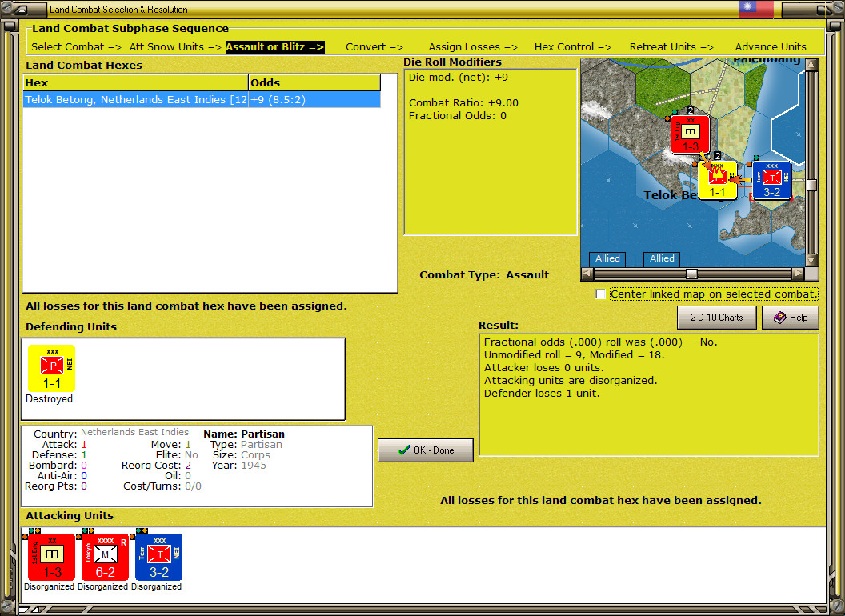The height and width of the screenshot is (616, 845).
Task: Click the Fractional Odds: 0 text
Action: [x=458, y=116]
